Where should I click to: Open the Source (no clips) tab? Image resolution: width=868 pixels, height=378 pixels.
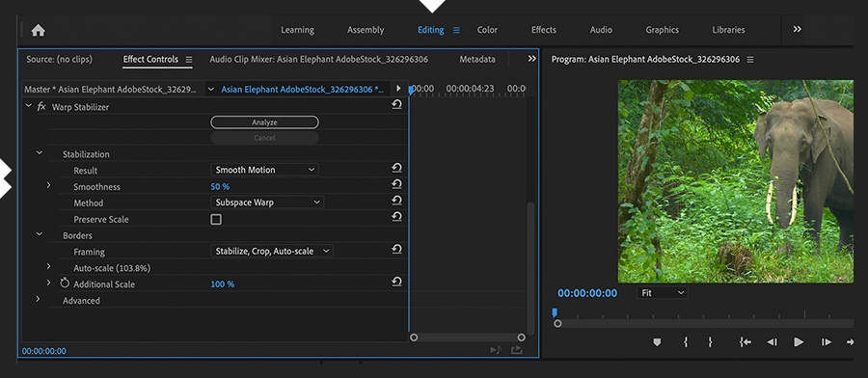(59, 59)
